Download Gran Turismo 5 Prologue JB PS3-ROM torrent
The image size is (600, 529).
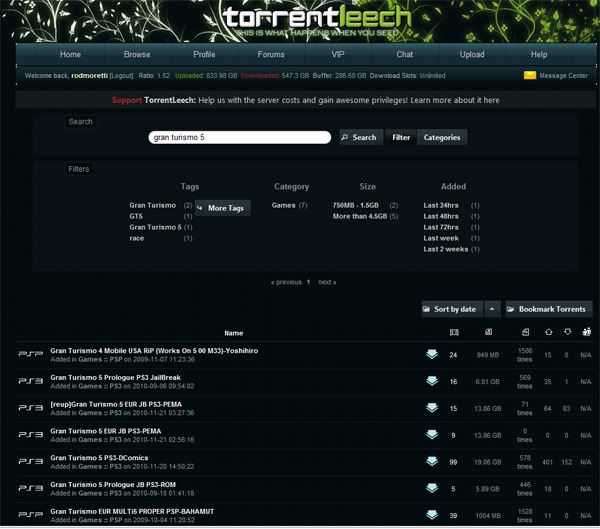[432, 488]
